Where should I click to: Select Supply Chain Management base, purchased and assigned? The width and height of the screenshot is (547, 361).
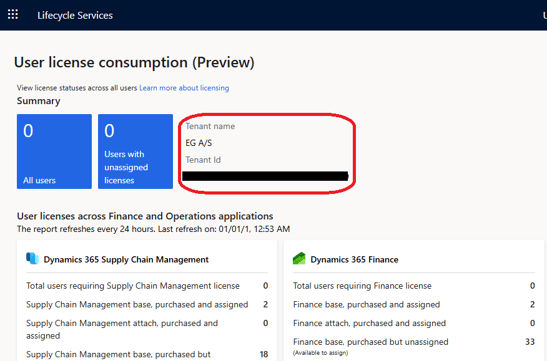147,304
